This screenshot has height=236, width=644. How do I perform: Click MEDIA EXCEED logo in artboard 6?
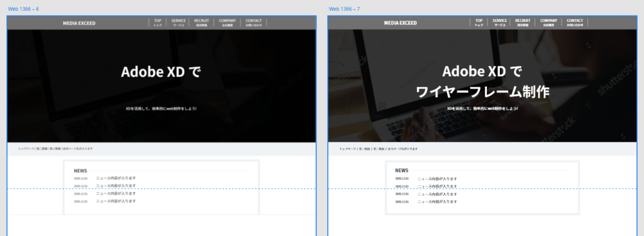tap(79, 23)
